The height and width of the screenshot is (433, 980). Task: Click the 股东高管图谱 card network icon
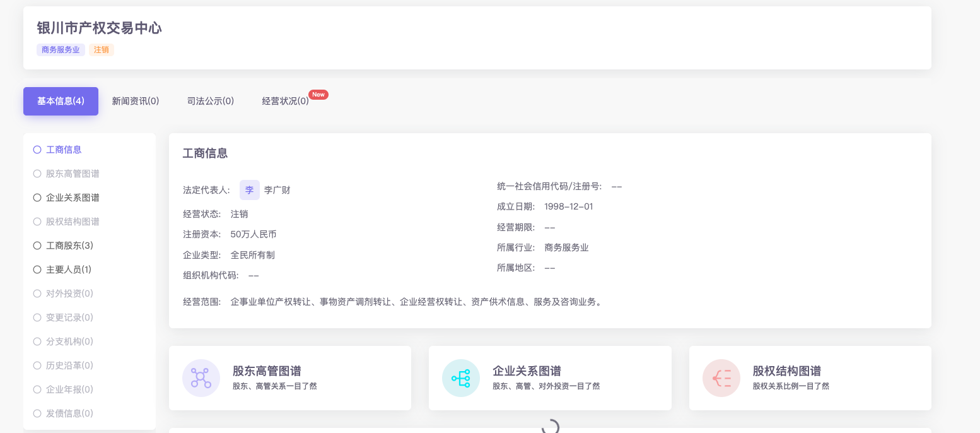[x=201, y=378]
